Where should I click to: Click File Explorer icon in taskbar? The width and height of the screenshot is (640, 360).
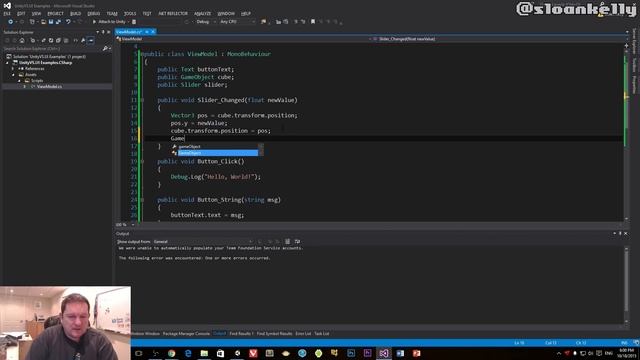click(204, 353)
